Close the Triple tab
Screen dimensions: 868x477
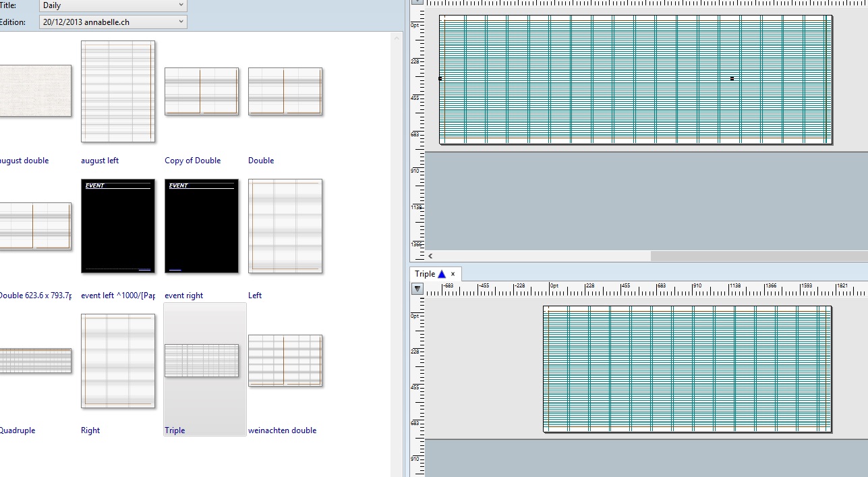click(453, 274)
